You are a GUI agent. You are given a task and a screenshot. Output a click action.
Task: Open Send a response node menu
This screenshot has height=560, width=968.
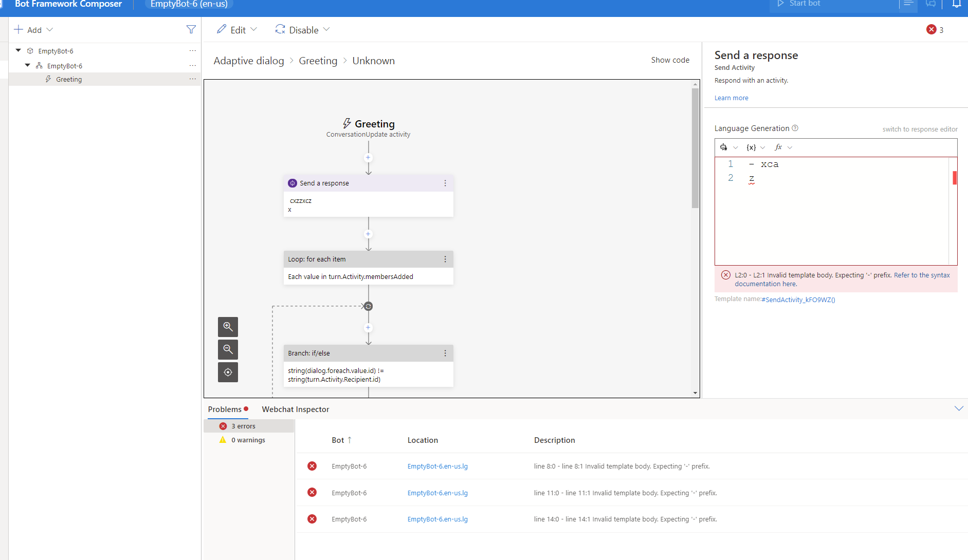click(x=445, y=183)
